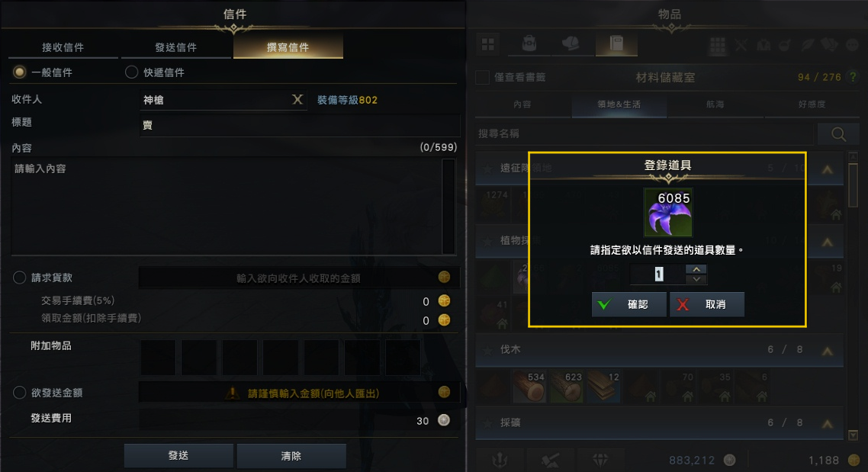Click the 發送 send mail button

[178, 455]
